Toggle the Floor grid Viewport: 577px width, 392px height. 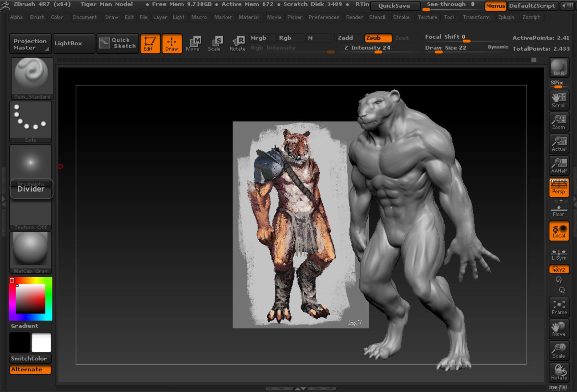[x=559, y=209]
